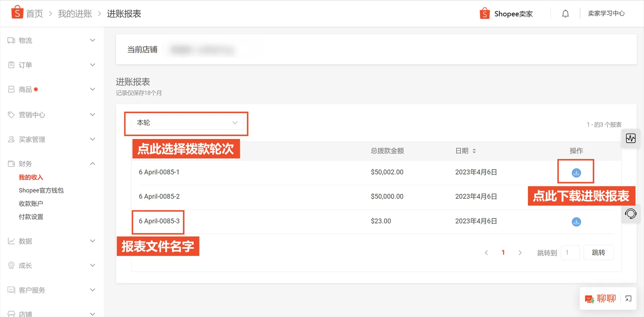Viewport: 644px width, 317px height.
Task: Download the 6 April-0085-3 report
Action: click(x=576, y=222)
